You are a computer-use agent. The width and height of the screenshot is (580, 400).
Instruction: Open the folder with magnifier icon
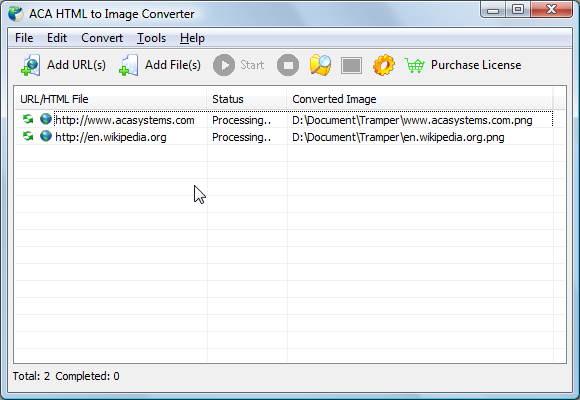click(320, 65)
